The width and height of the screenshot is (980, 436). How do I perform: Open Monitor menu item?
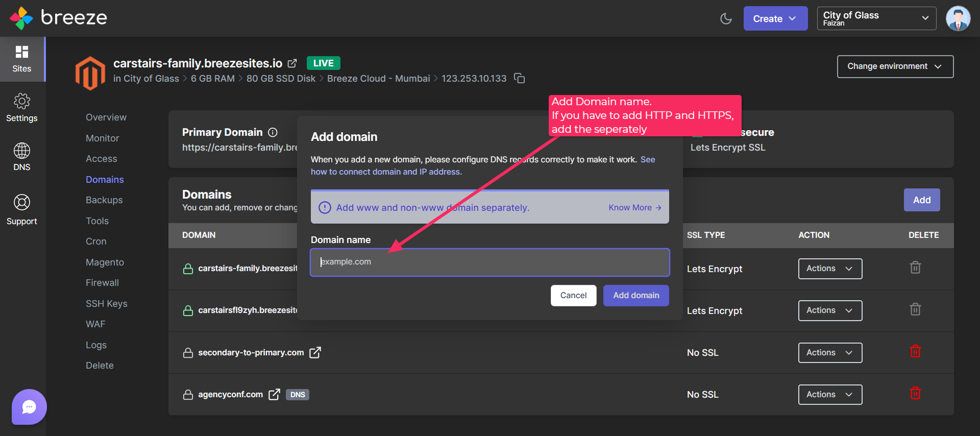(102, 138)
